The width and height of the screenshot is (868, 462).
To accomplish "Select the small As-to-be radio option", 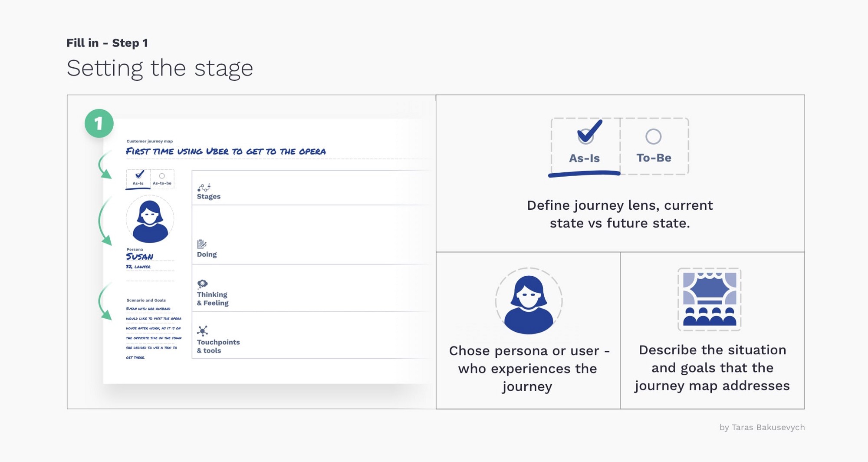I will pos(162,178).
